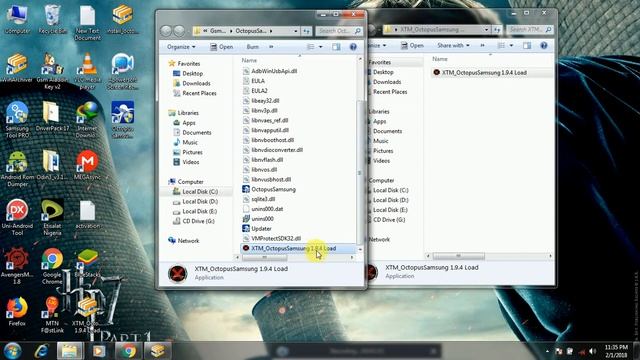Click Open in the left window toolbar
The width and height of the screenshot is (640, 360).
[222, 47]
